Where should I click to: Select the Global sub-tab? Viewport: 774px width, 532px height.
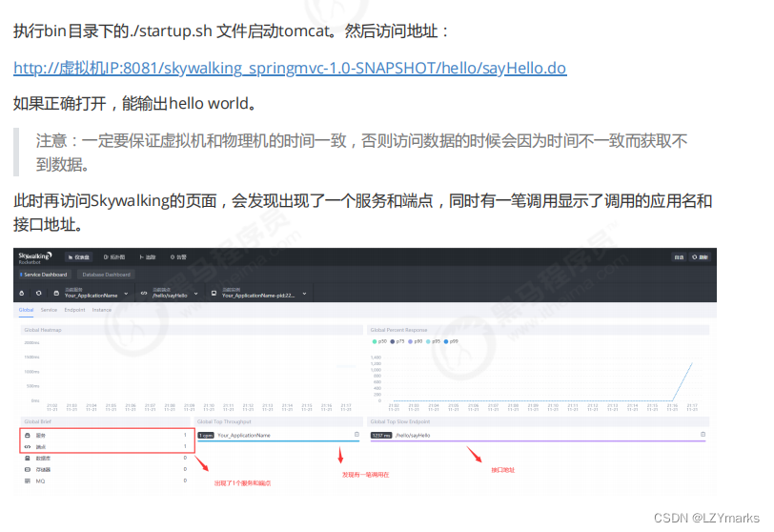26,310
